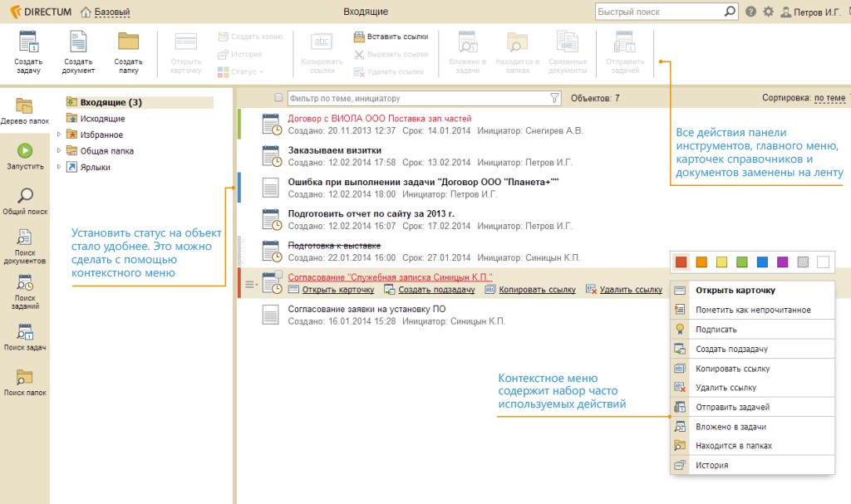Expand the Избранное folder tree node
851x504 pixels.
[x=59, y=135]
